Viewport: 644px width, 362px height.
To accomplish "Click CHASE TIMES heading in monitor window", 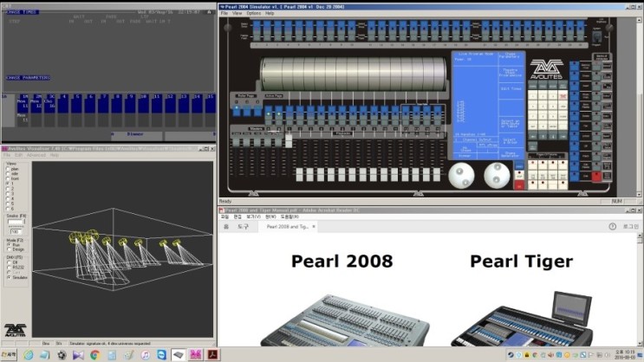I will point(22,12).
